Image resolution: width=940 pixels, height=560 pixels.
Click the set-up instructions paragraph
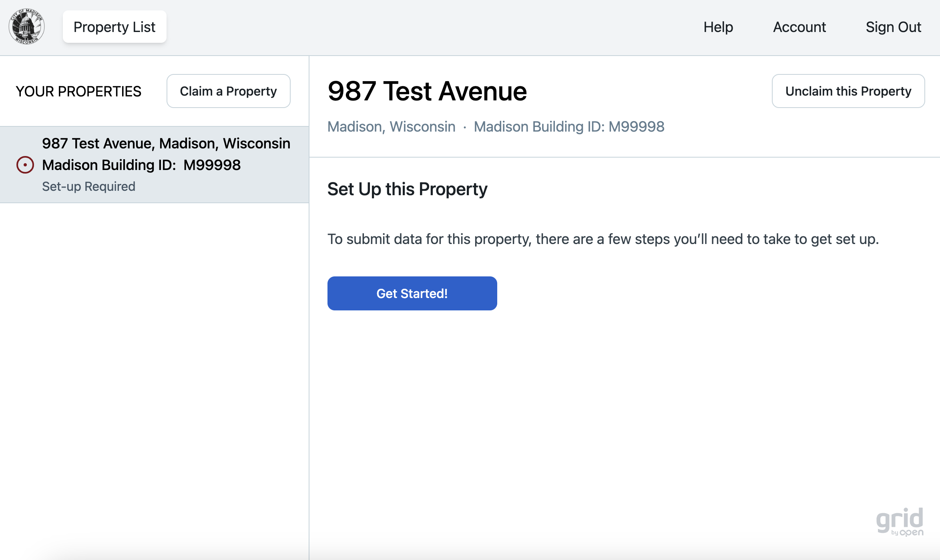pyautogui.click(x=603, y=239)
